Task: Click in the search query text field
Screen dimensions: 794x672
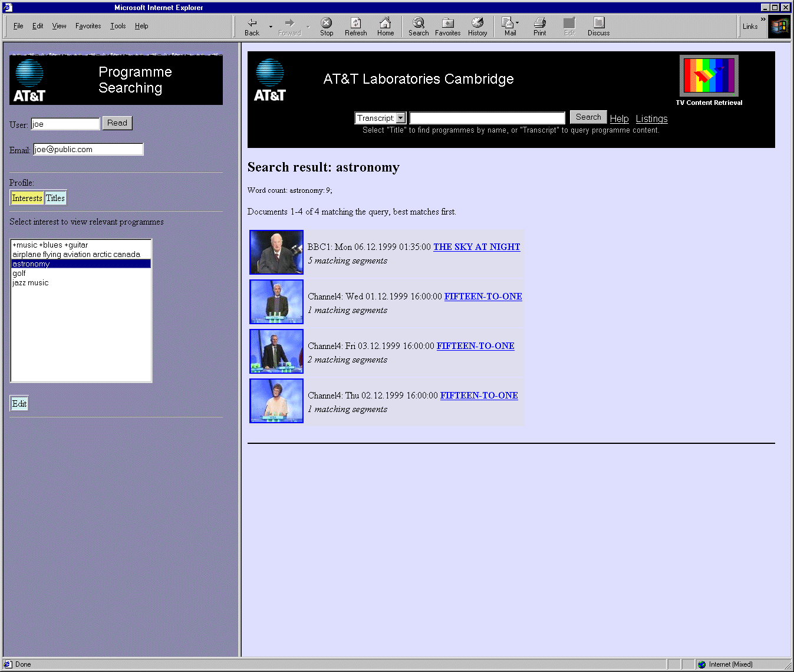Action: (487, 118)
